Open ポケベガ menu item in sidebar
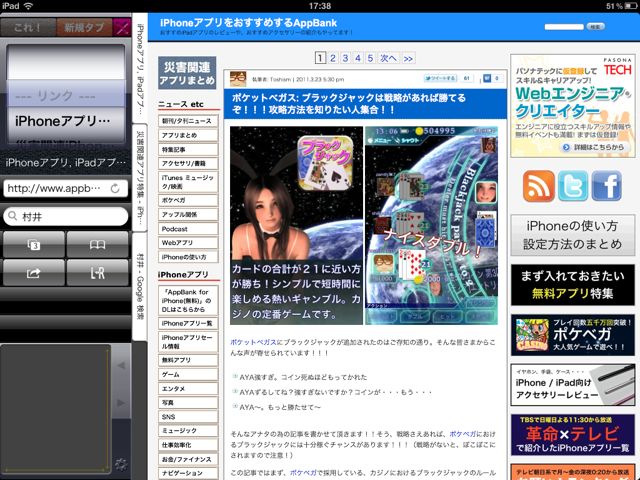The height and width of the screenshot is (480, 640). coord(188,200)
